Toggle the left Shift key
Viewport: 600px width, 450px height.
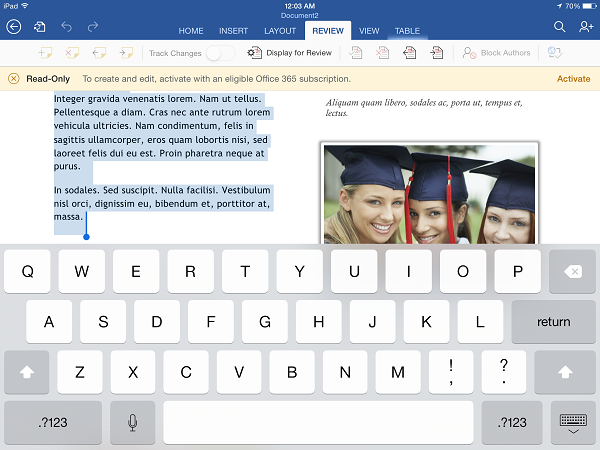tap(27, 372)
